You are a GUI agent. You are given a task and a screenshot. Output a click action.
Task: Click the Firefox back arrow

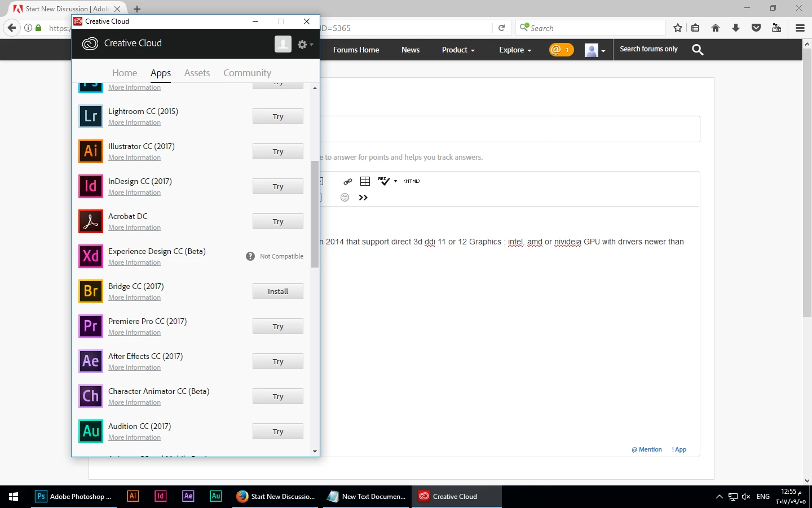click(12, 28)
